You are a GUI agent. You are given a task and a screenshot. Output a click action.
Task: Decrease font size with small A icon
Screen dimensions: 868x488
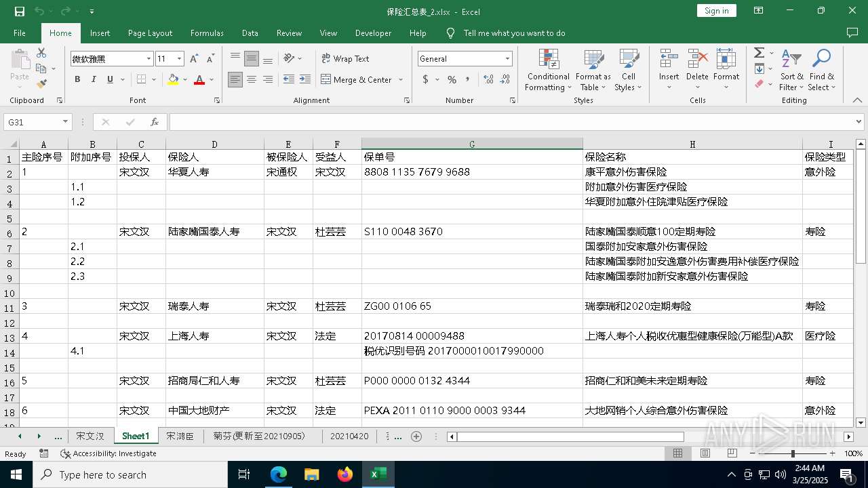tap(210, 59)
